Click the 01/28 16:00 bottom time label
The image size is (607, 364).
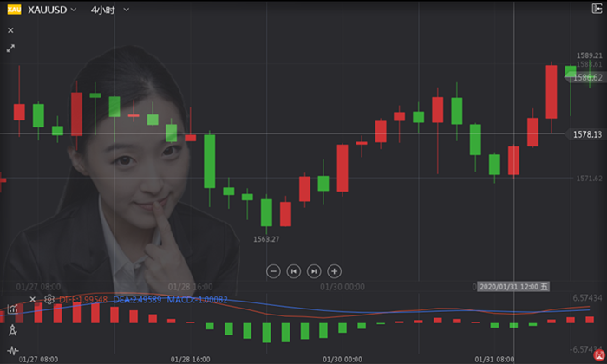[191, 360]
